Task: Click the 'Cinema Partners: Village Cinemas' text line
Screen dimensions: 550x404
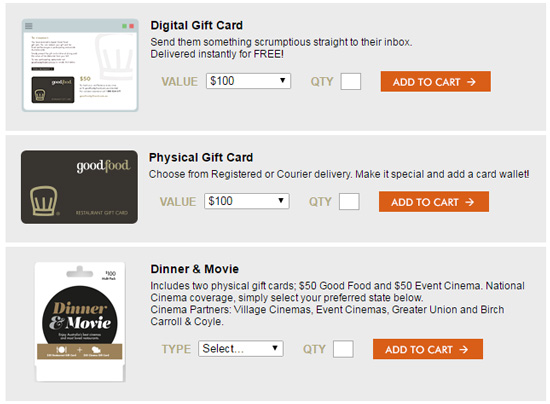Action: pos(327,310)
